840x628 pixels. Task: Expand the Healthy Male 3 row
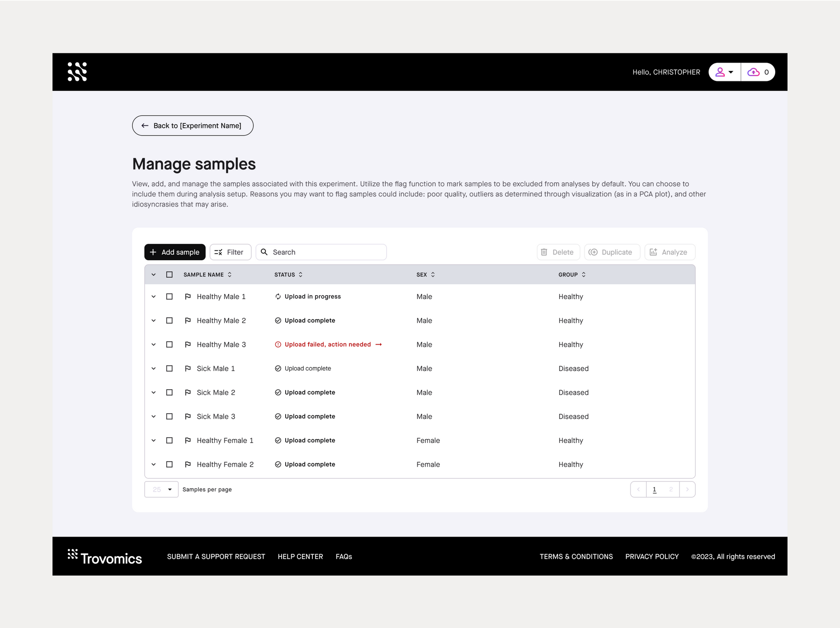pyautogui.click(x=154, y=345)
